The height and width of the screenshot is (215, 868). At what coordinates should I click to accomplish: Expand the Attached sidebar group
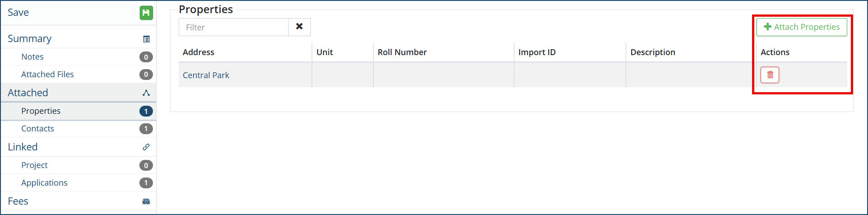point(28,93)
